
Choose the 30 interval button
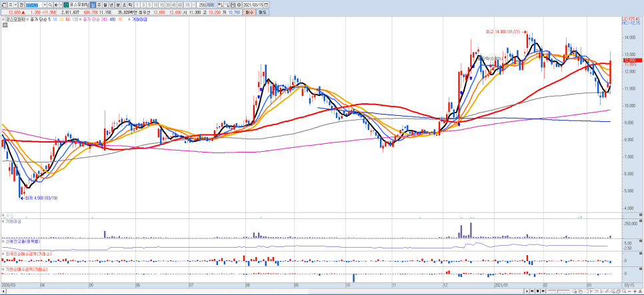pyautogui.click(x=167, y=5)
